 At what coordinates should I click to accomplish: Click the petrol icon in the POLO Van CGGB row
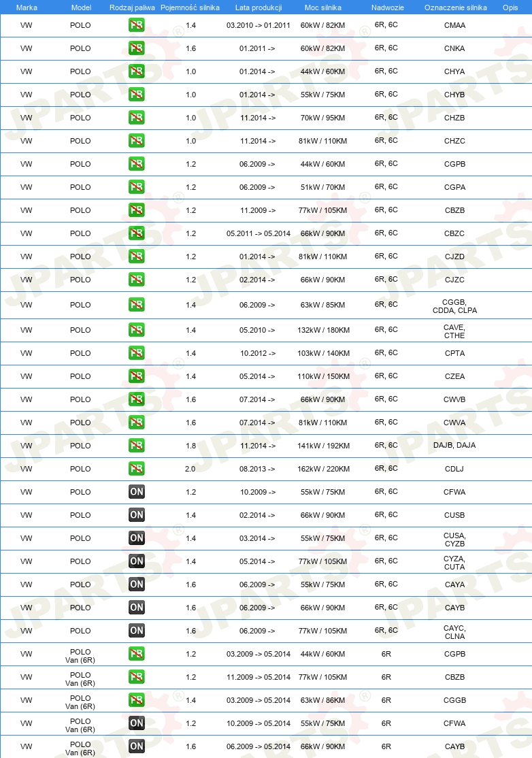(137, 700)
